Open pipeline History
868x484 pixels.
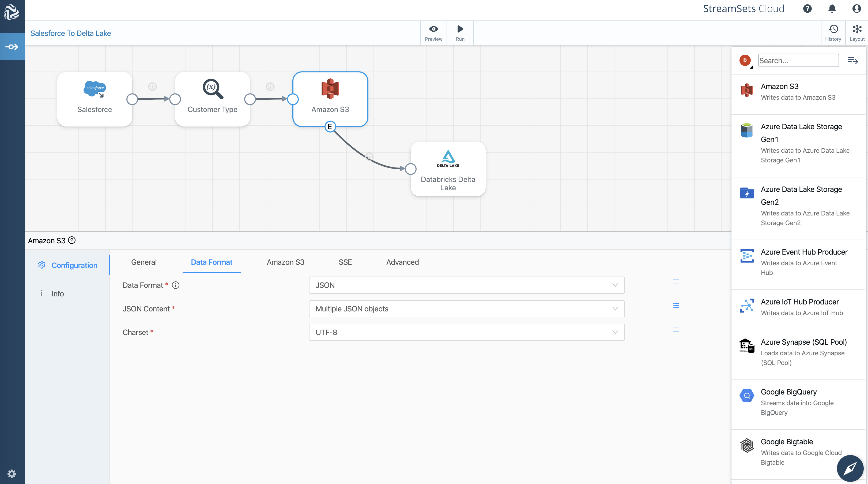[833, 29]
